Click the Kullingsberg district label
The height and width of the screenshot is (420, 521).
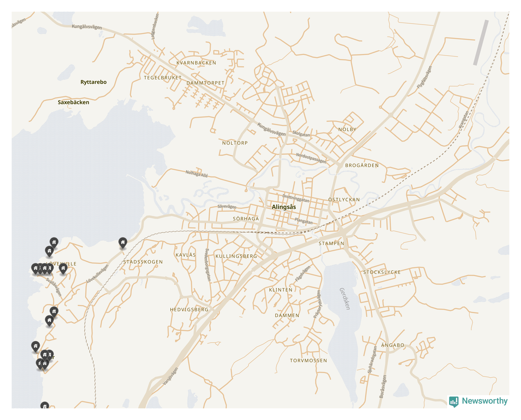[x=236, y=256]
